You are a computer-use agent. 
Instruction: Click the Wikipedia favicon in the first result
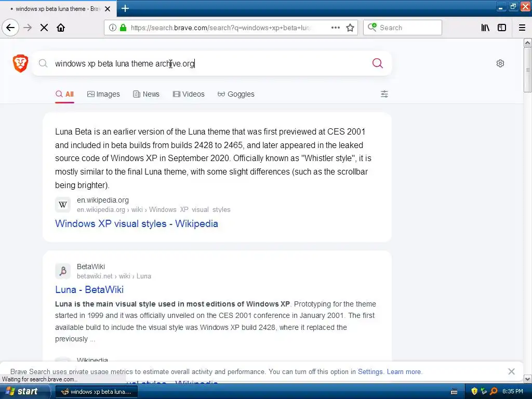point(63,205)
